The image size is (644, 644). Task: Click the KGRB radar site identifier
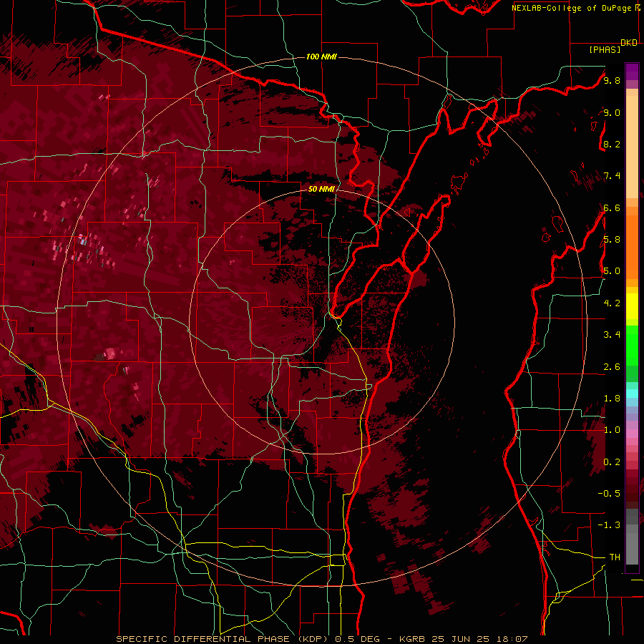[412, 639]
